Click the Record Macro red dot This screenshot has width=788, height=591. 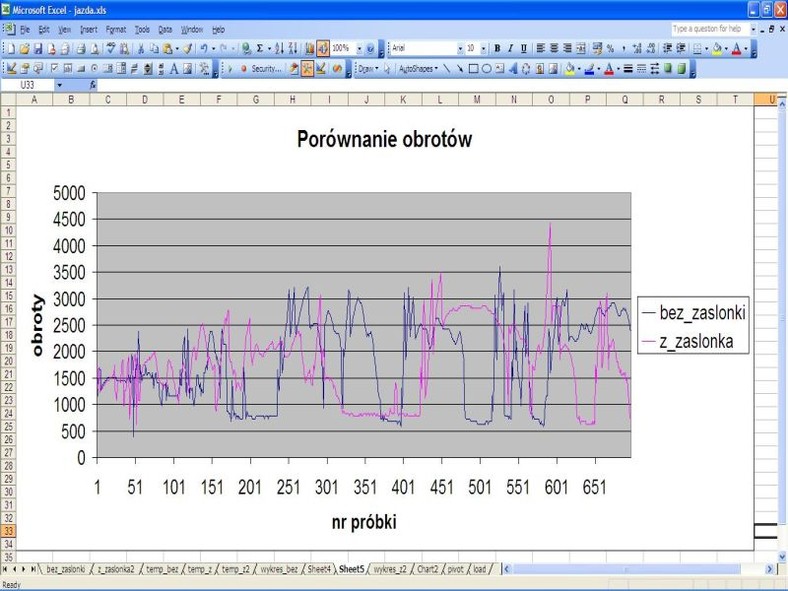[244, 68]
